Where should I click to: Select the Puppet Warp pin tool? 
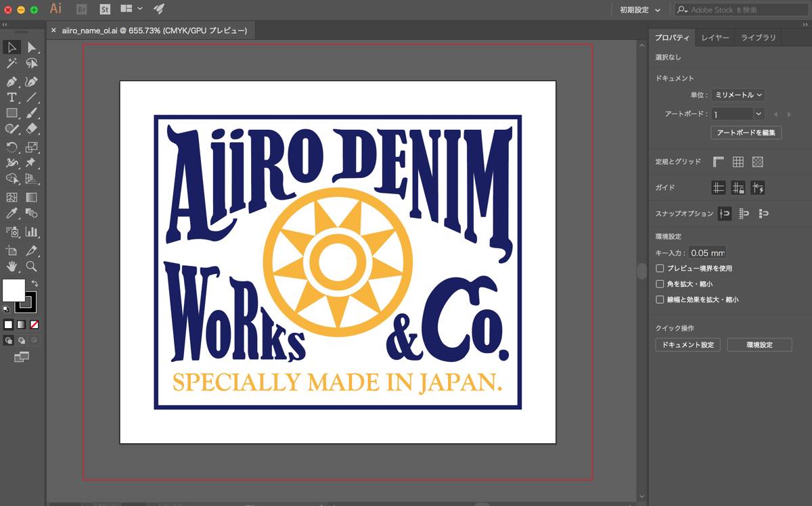(x=31, y=163)
